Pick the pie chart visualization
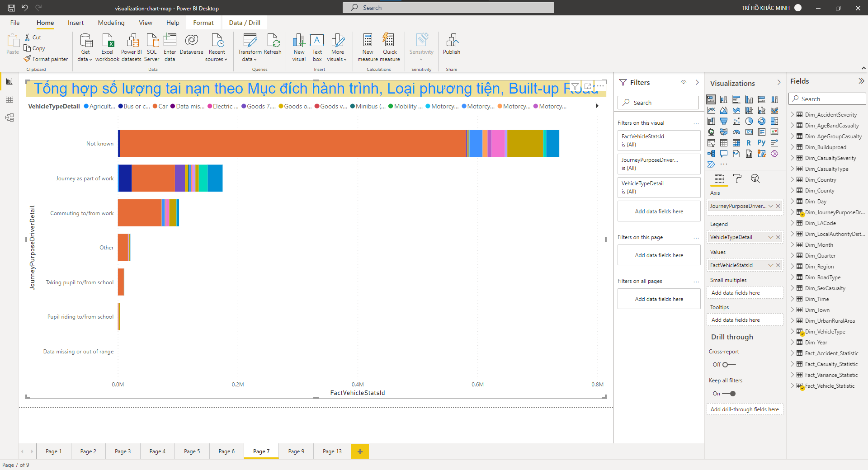868x470 pixels. pos(749,121)
